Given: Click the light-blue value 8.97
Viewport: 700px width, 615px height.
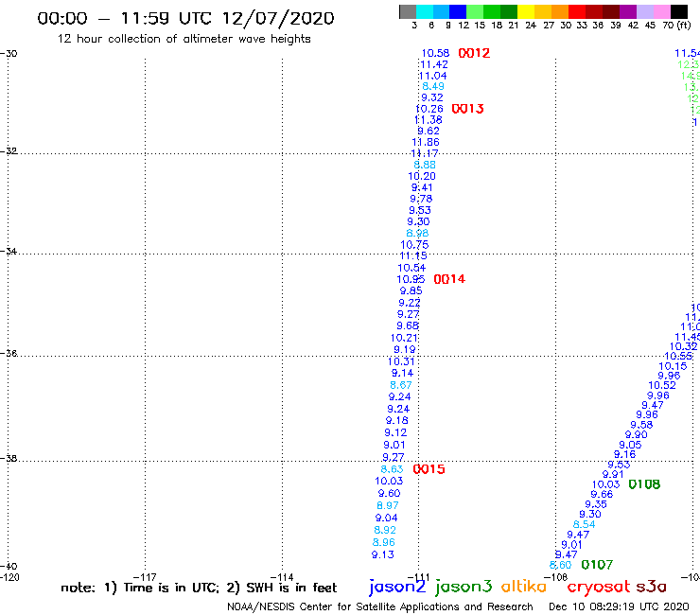Looking at the screenshot, I should coord(388,505).
